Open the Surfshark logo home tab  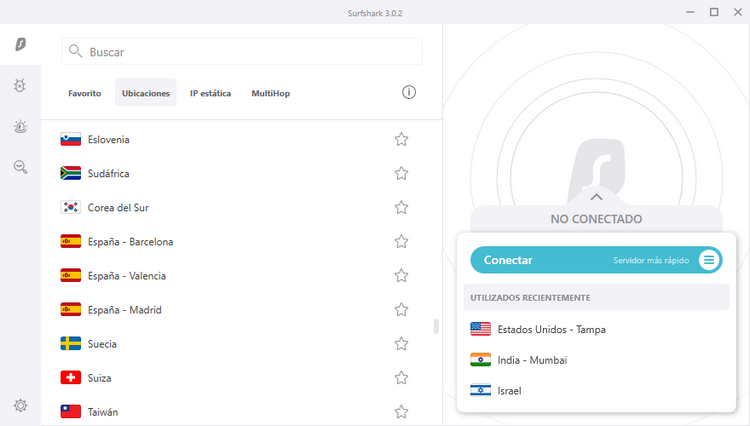[20, 44]
